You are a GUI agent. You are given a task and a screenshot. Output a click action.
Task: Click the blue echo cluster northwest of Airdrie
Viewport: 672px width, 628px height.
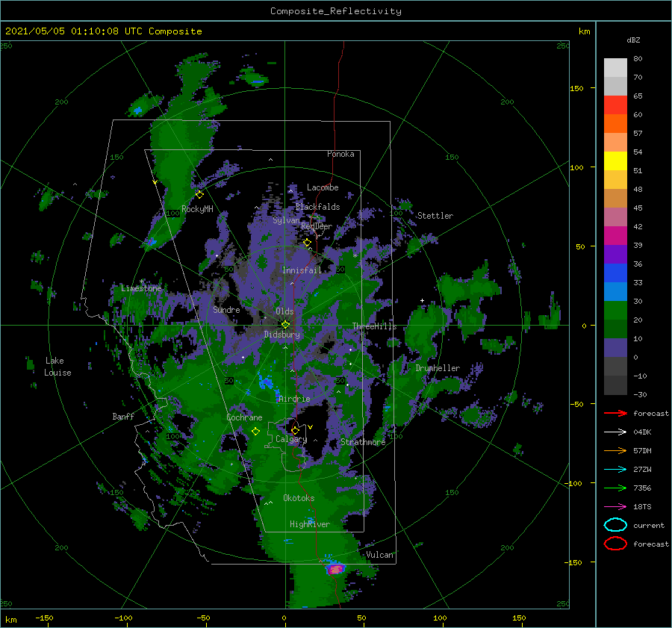pos(267,383)
